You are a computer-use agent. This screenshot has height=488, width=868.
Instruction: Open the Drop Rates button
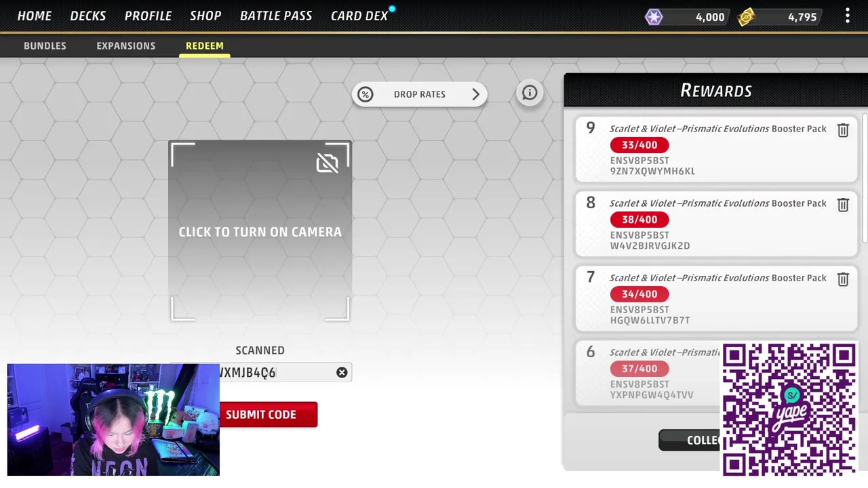click(419, 94)
